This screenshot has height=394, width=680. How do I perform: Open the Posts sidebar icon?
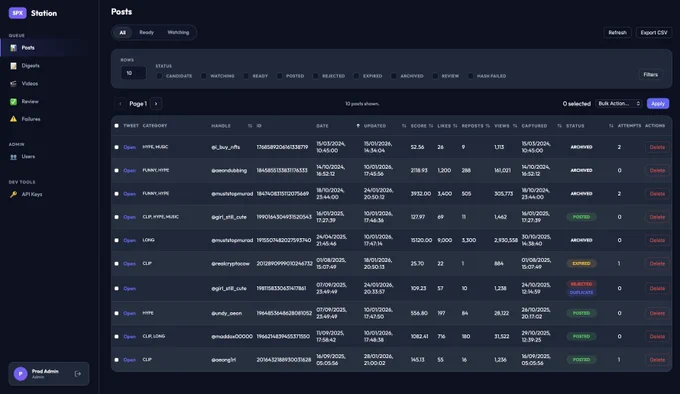click(x=13, y=48)
